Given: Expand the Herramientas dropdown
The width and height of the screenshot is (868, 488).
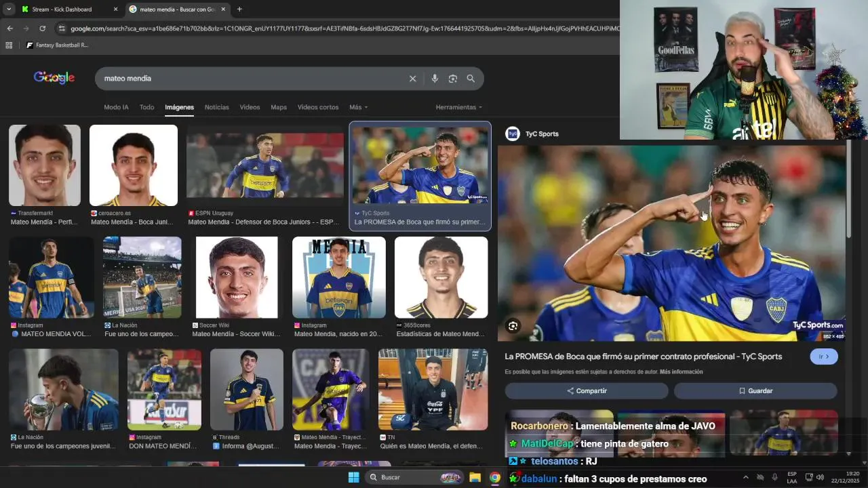Looking at the screenshot, I should 459,107.
